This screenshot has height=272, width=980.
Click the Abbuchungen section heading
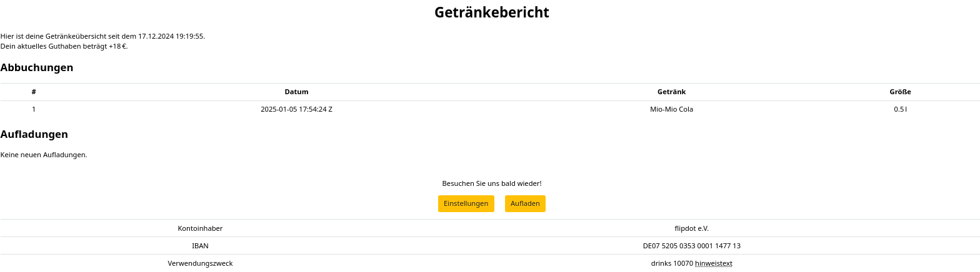37,67
